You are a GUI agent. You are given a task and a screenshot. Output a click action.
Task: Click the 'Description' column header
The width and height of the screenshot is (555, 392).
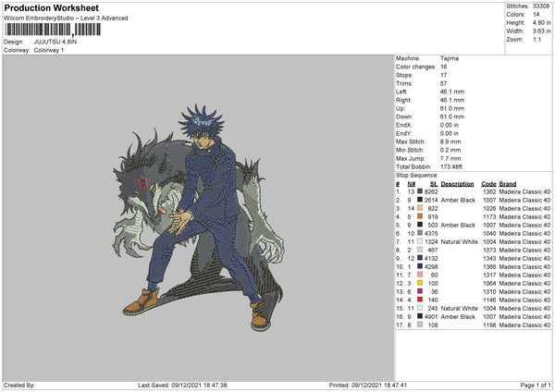coord(457,184)
